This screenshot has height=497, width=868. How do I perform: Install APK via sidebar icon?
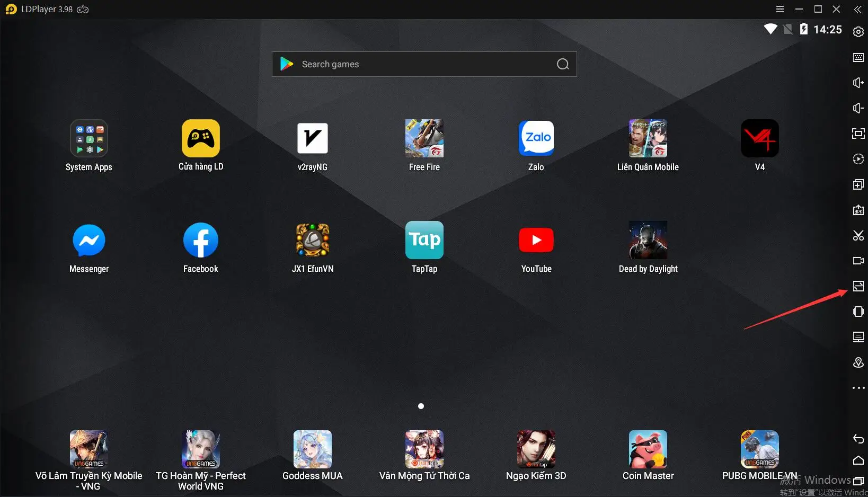[x=858, y=210]
